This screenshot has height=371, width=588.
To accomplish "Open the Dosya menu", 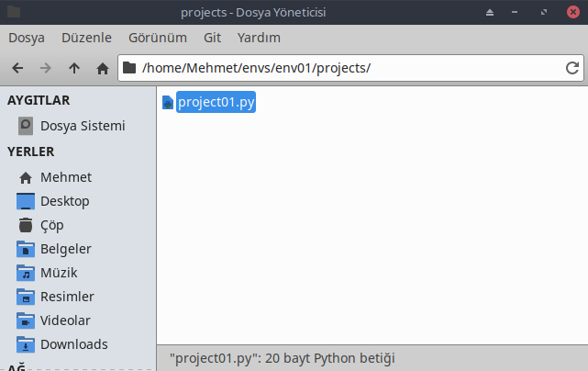I will click(27, 38).
